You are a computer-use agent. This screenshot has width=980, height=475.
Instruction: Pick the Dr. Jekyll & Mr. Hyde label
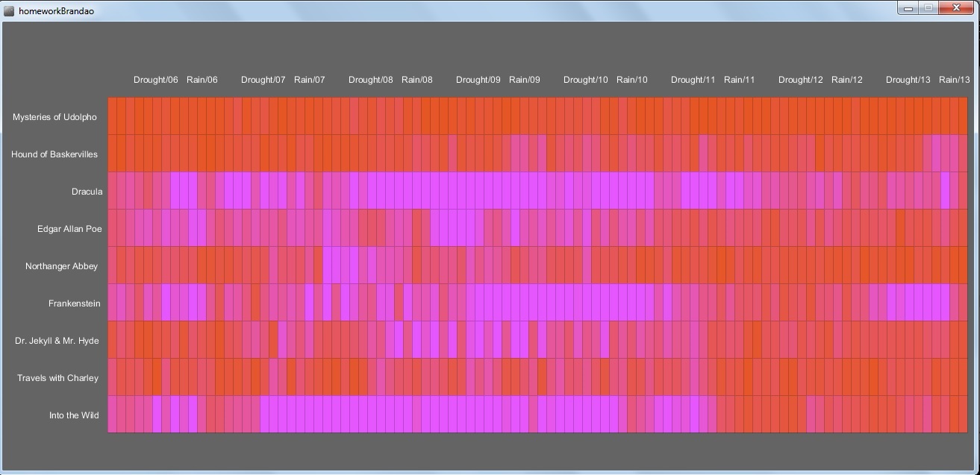click(x=57, y=341)
